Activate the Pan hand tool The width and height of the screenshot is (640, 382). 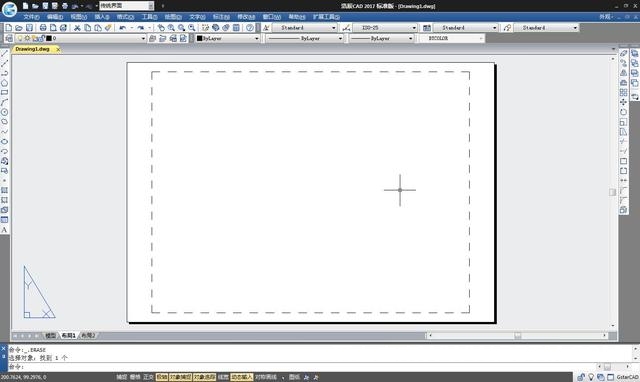pyautogui.click(x=161, y=28)
